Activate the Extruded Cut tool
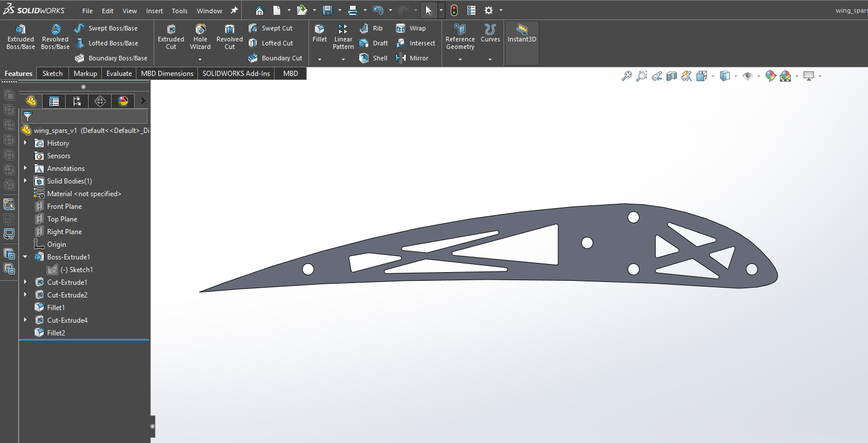Image resolution: width=868 pixels, height=443 pixels. (171, 37)
